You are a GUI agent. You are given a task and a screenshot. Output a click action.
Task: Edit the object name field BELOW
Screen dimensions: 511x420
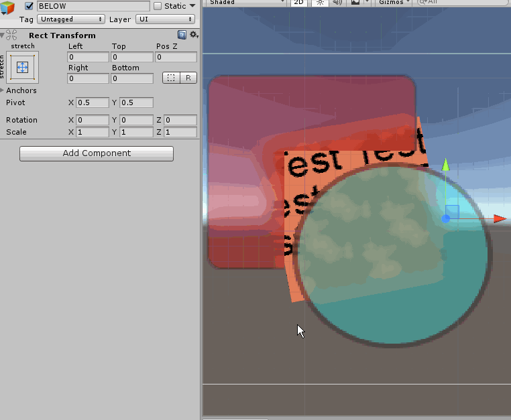[93, 6]
